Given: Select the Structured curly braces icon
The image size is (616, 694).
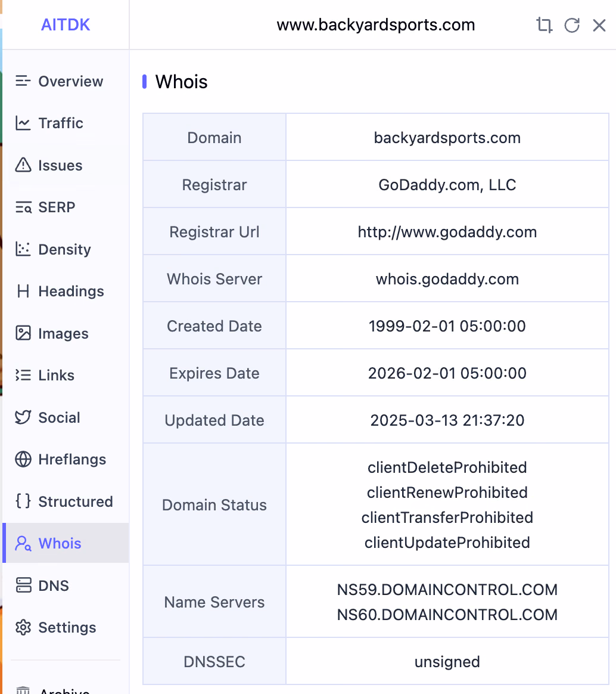Looking at the screenshot, I should 23,501.
